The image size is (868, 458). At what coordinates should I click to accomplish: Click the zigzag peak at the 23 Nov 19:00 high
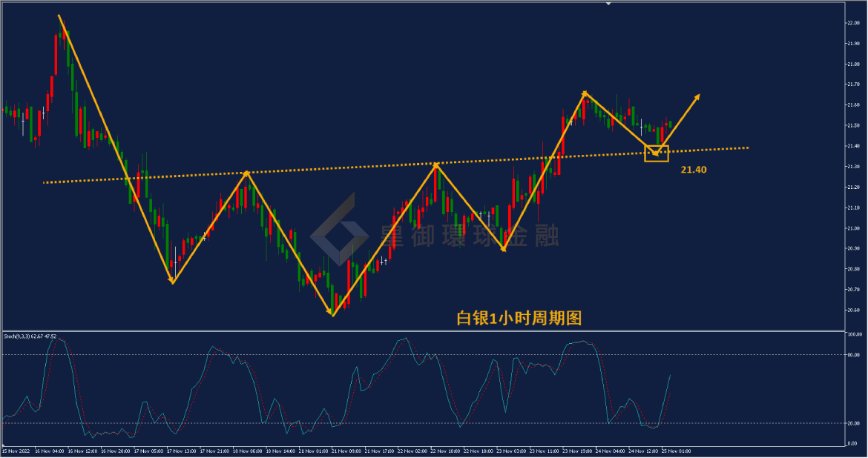pos(585,93)
